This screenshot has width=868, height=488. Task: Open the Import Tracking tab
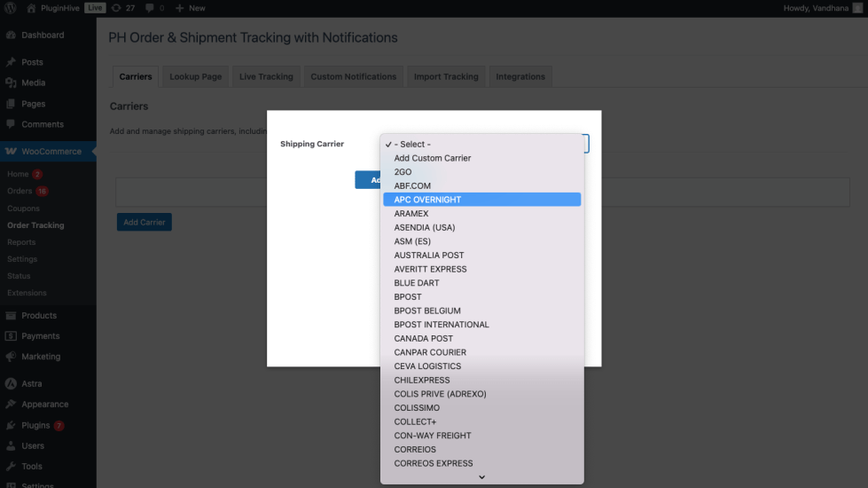pyautogui.click(x=446, y=77)
